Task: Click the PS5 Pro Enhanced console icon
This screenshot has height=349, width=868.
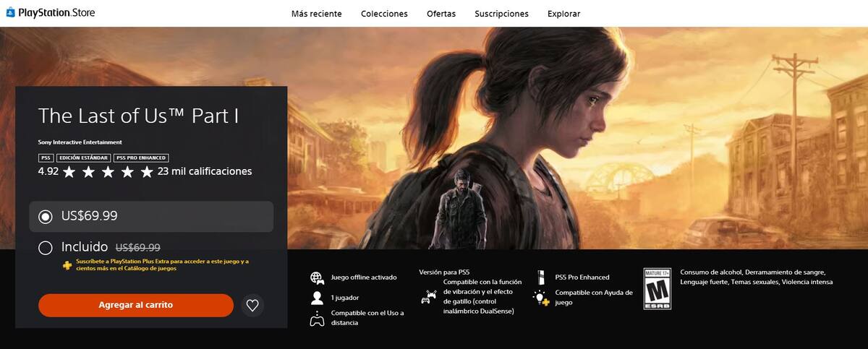Action: tap(541, 277)
